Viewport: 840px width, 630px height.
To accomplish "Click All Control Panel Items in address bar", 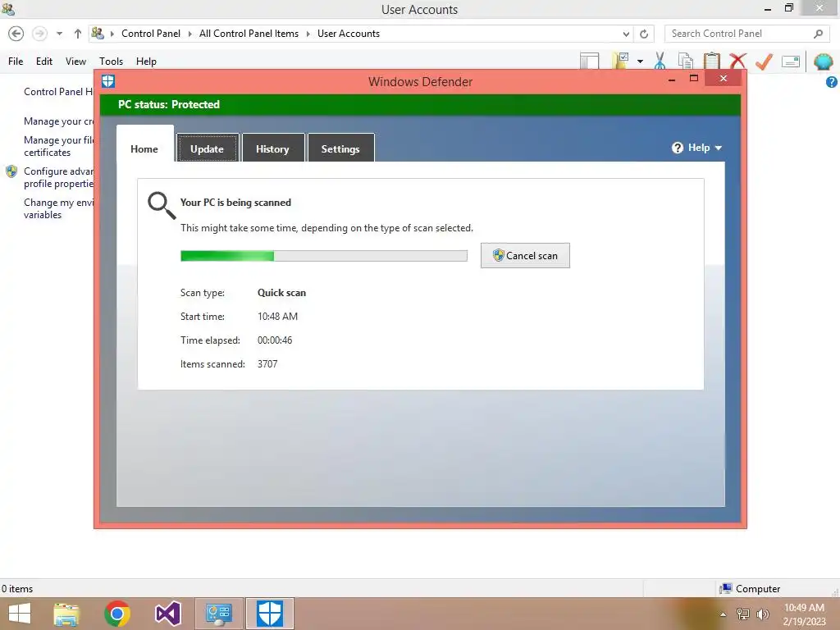I will coord(249,34).
